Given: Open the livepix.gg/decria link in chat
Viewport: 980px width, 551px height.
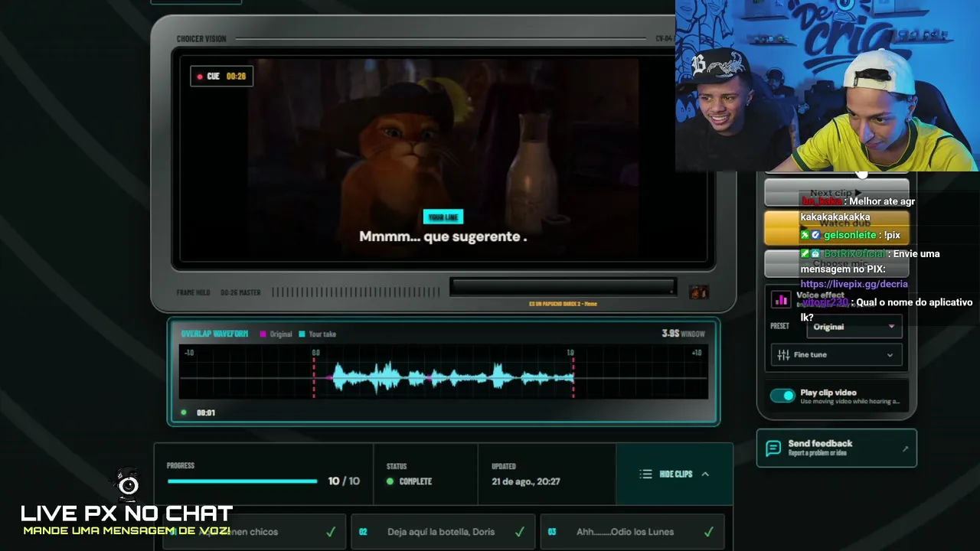Looking at the screenshot, I should [854, 284].
